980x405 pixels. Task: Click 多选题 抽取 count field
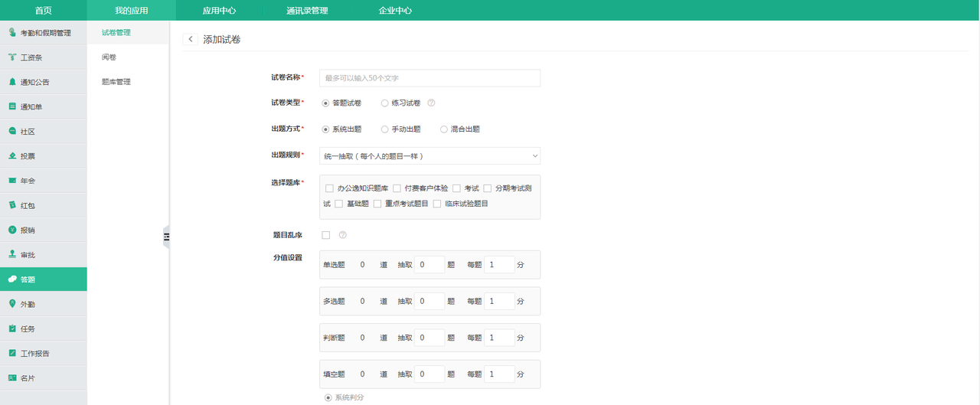click(x=430, y=302)
